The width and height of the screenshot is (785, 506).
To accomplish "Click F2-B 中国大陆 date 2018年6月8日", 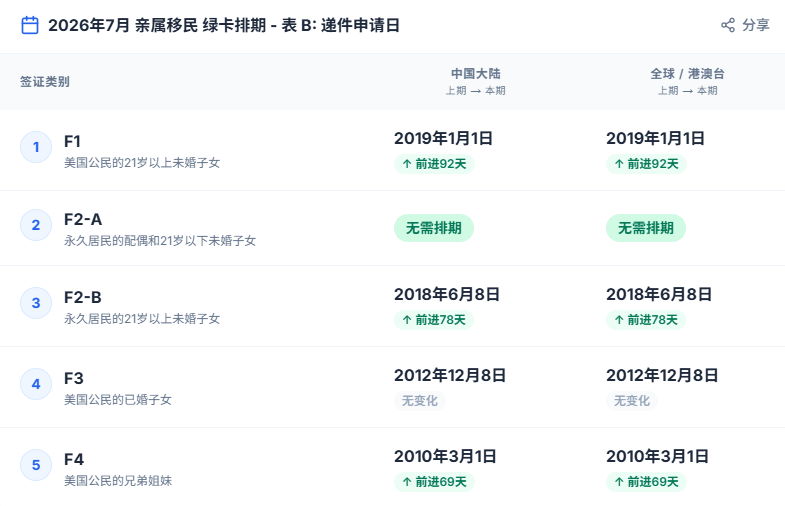I will [447, 294].
